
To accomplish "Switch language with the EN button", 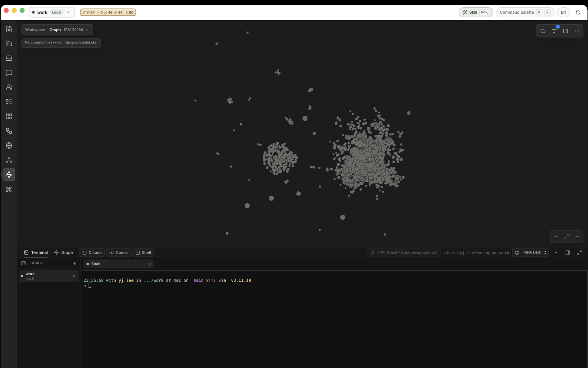I will [x=563, y=12].
